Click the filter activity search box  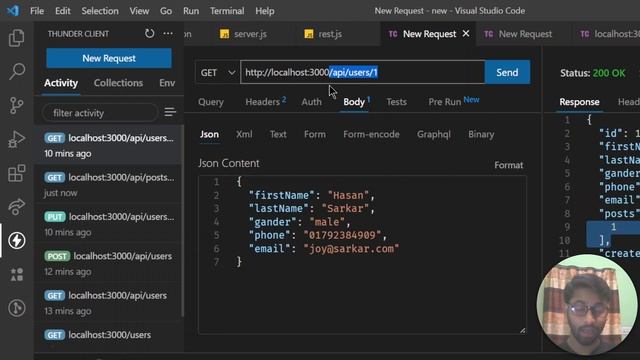[x=100, y=113]
